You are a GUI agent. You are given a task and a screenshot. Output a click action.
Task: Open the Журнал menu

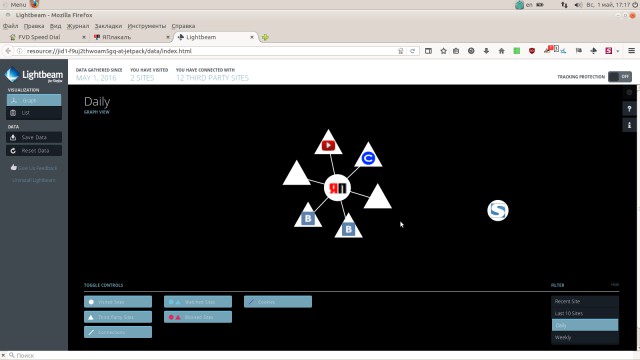coord(78,26)
